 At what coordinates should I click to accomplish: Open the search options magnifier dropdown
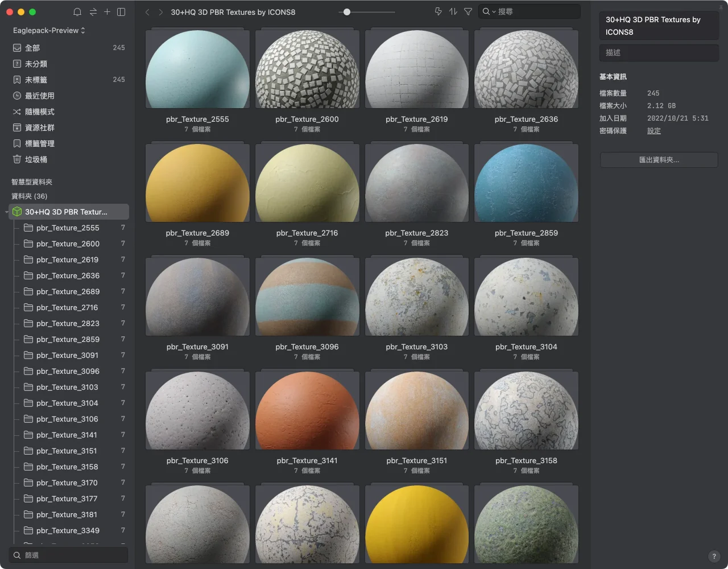[489, 11]
